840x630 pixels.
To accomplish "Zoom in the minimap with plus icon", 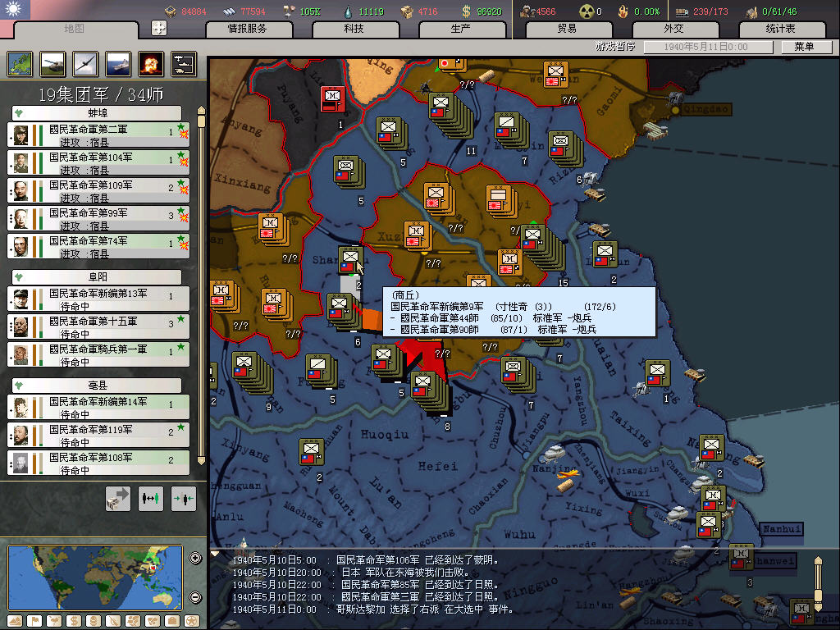I will click(195, 558).
